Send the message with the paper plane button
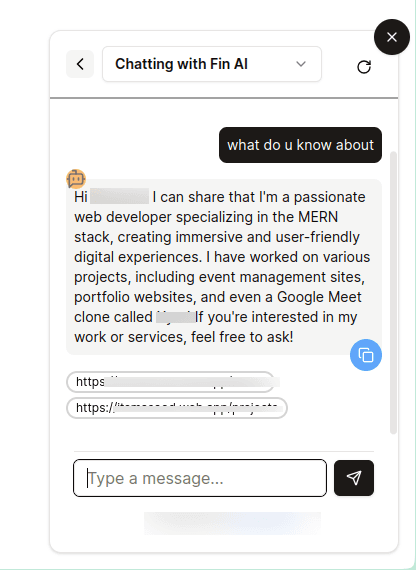The height and width of the screenshot is (570, 416). point(354,478)
